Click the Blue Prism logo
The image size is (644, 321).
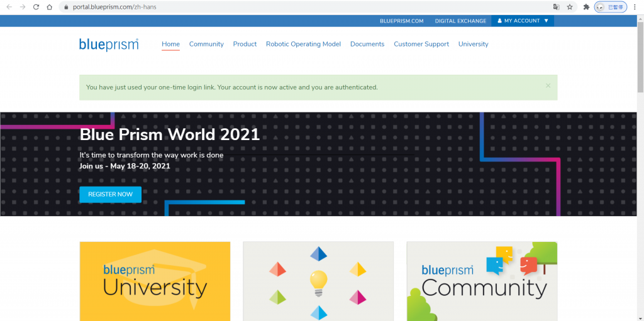click(109, 45)
